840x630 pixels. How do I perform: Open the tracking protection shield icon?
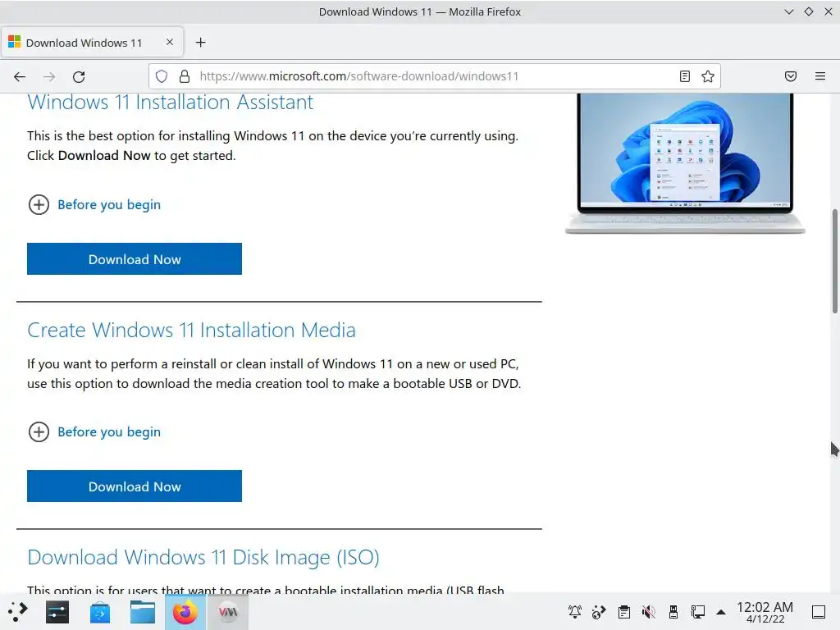pyautogui.click(x=162, y=76)
